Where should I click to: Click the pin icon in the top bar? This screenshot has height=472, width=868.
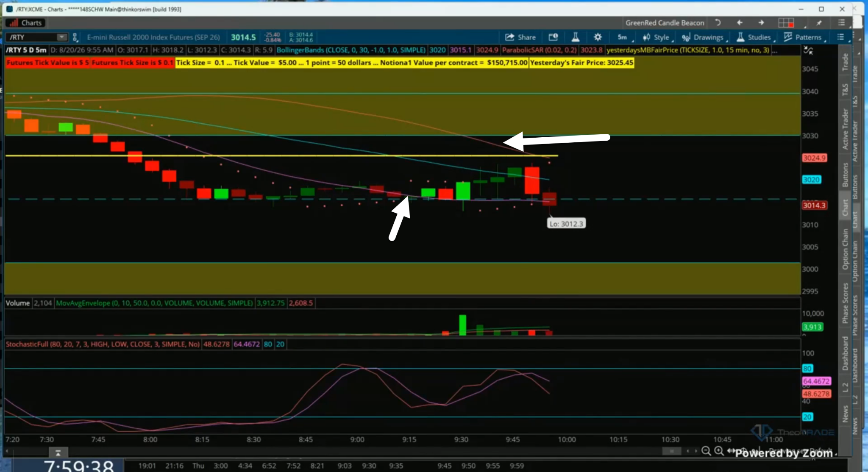click(819, 23)
